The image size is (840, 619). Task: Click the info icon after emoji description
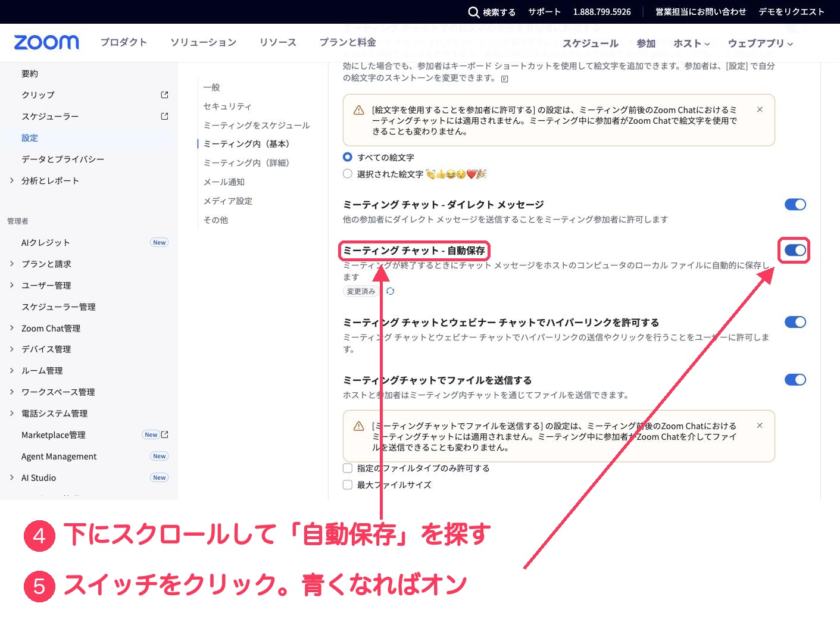[x=504, y=79]
